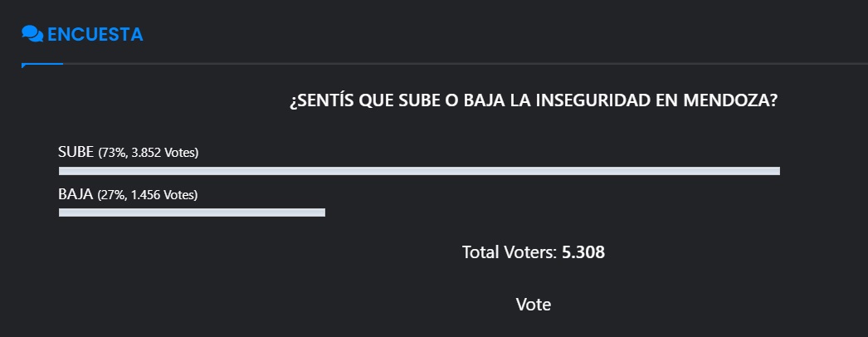Image resolution: width=868 pixels, height=337 pixels.
Task: Click the Total Voters label
Action: coord(510,252)
